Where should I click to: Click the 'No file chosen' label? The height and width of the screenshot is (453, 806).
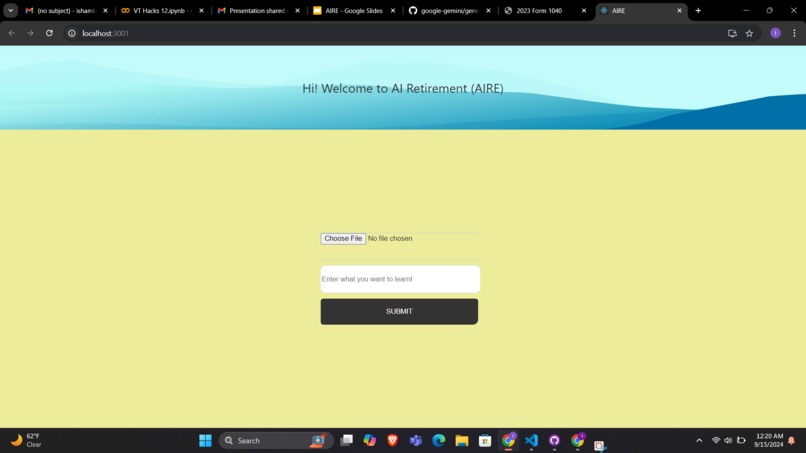390,239
